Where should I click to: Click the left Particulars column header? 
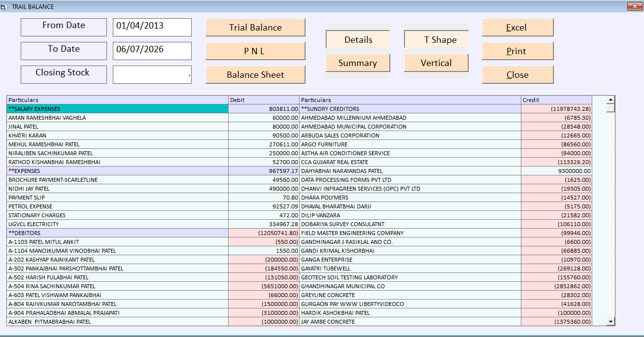click(x=118, y=100)
